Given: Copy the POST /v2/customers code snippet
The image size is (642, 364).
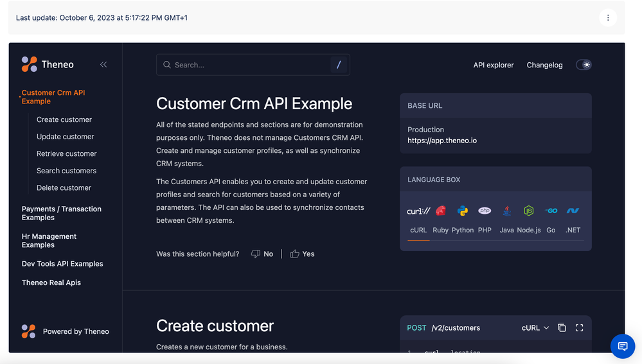Looking at the screenshot, I should click(562, 327).
